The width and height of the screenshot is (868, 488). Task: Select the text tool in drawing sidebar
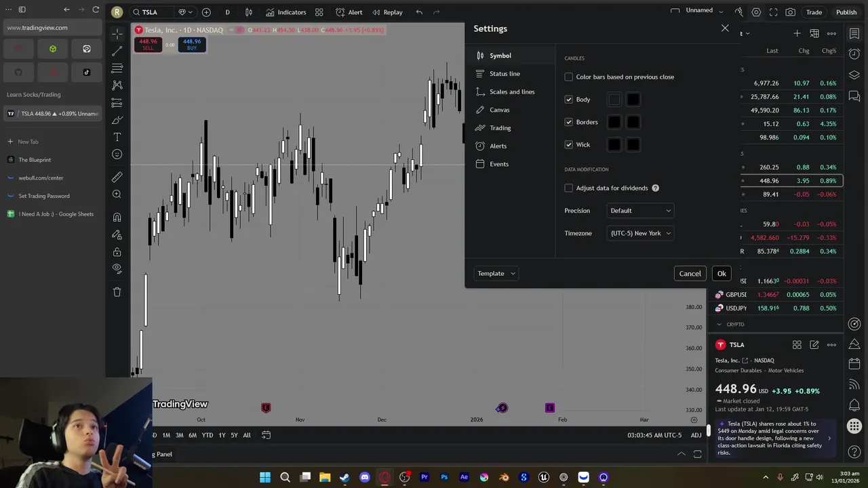(x=117, y=137)
